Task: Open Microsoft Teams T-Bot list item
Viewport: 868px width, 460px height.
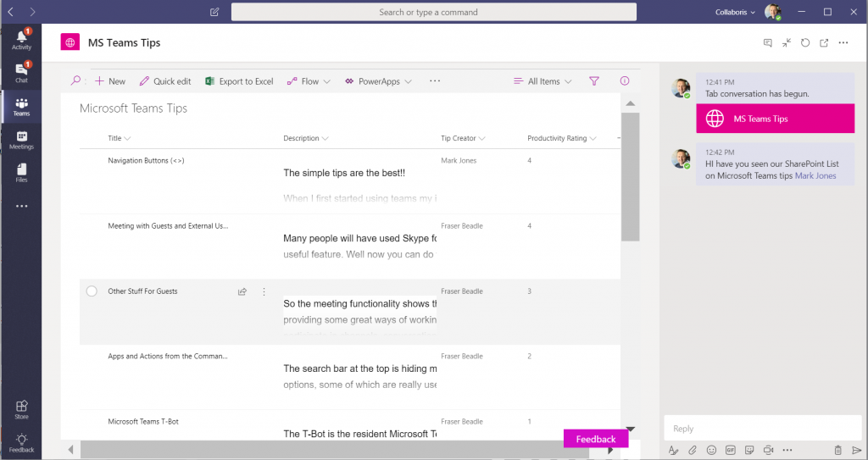Action: tap(143, 421)
